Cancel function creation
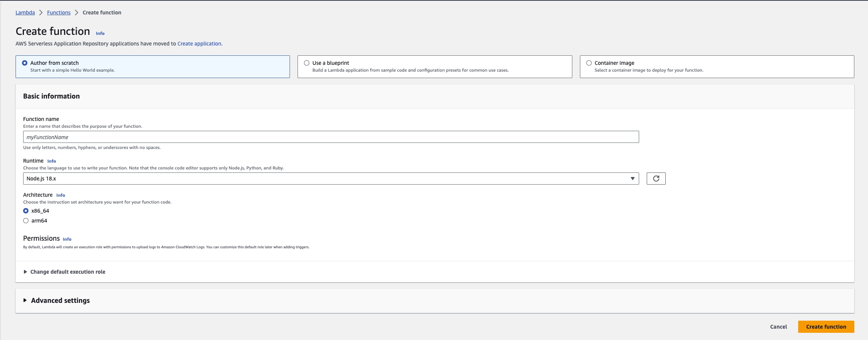Screen dimensions: 868x340 pyautogui.click(x=778, y=327)
